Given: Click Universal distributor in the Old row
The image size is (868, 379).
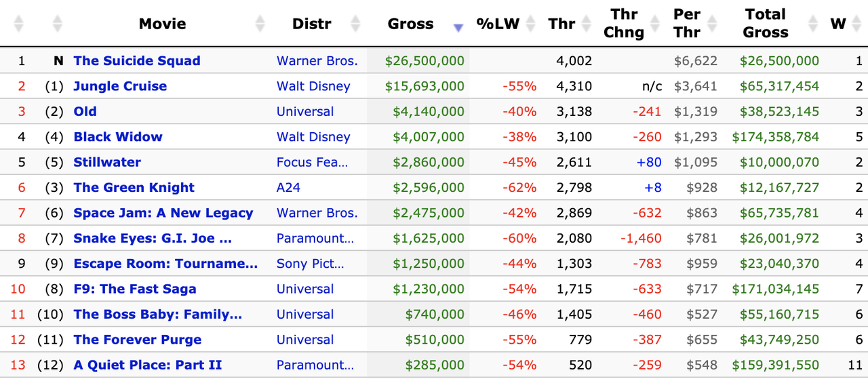Looking at the screenshot, I should tap(305, 111).
